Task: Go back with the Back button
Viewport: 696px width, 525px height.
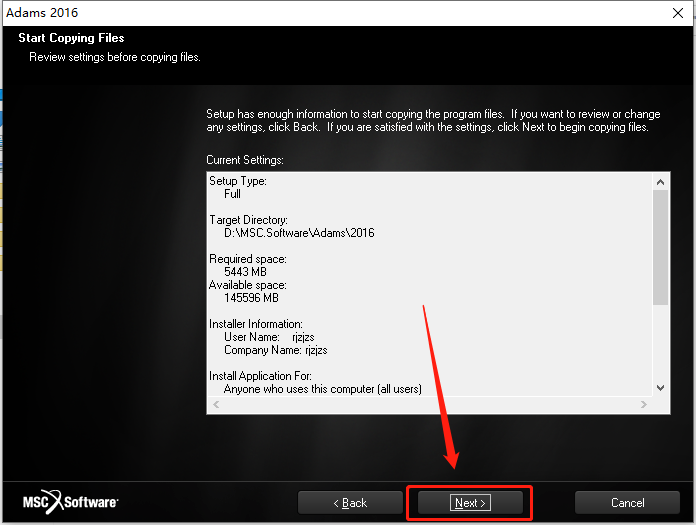Action: point(350,502)
